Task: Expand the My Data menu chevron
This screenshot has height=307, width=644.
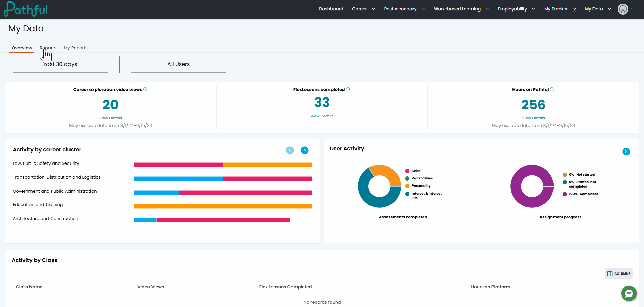Action: (609, 9)
